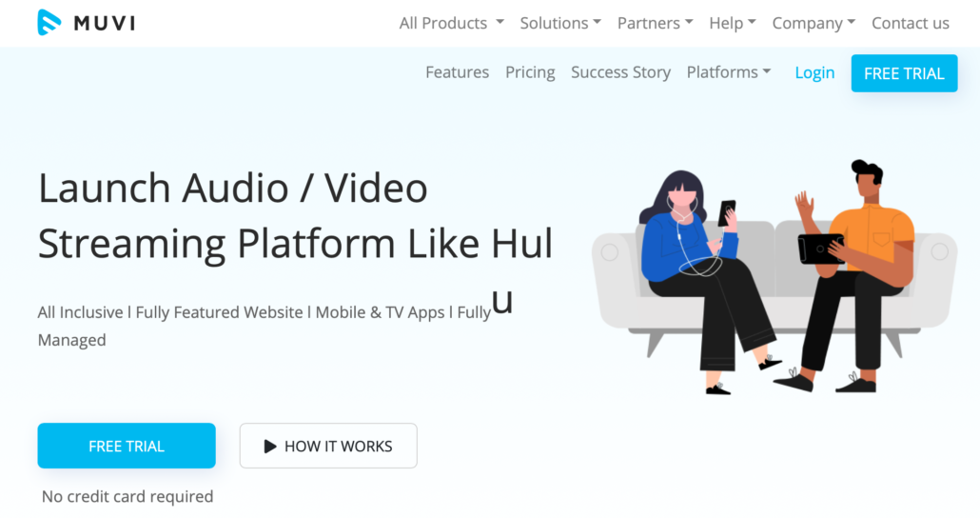Open the Help dropdown

[x=733, y=23]
